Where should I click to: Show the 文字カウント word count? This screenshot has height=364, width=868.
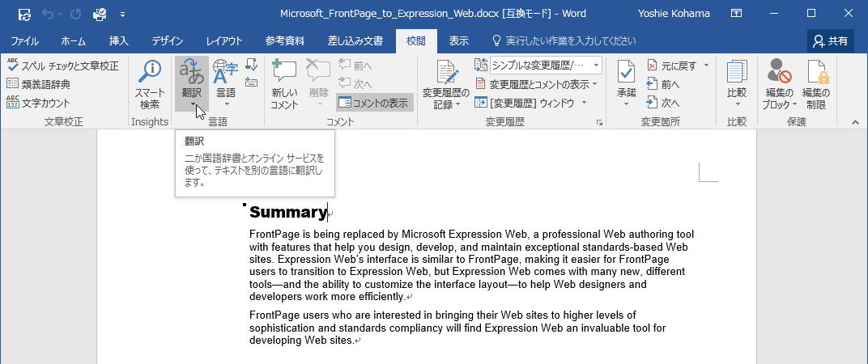point(39,103)
